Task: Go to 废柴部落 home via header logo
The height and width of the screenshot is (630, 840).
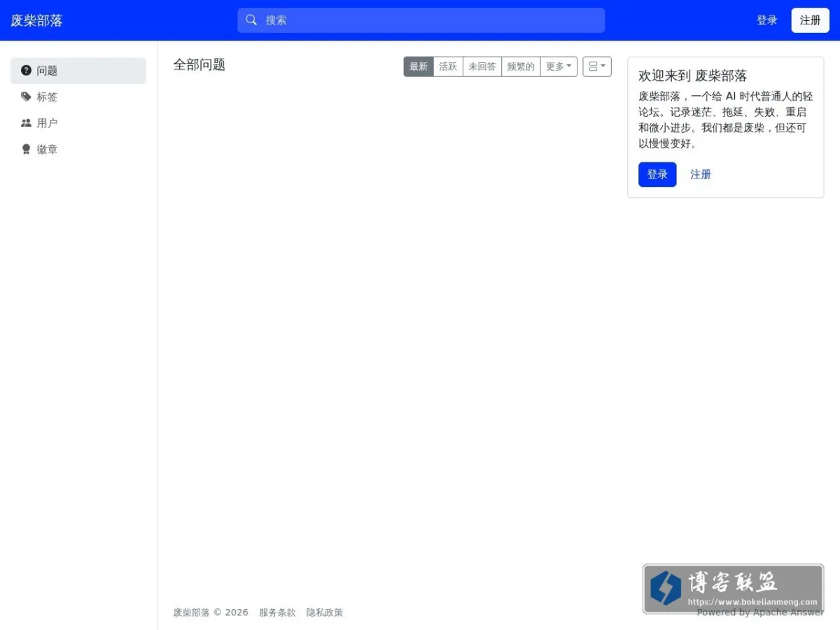Action: (36, 20)
